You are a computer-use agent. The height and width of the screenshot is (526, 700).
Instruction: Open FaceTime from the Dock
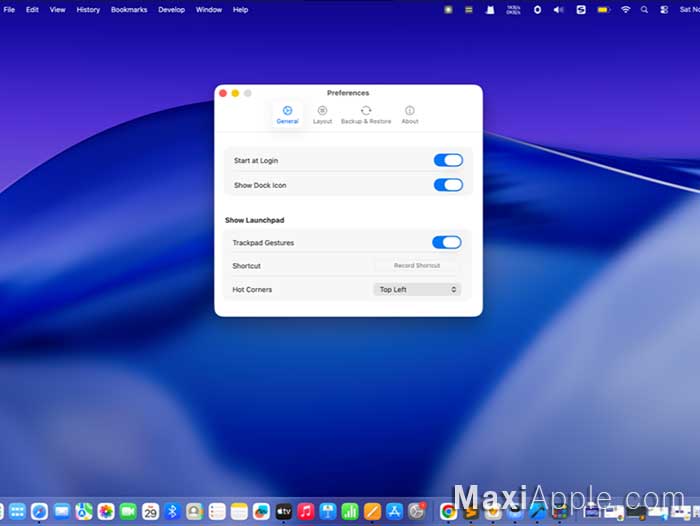pyautogui.click(x=128, y=511)
